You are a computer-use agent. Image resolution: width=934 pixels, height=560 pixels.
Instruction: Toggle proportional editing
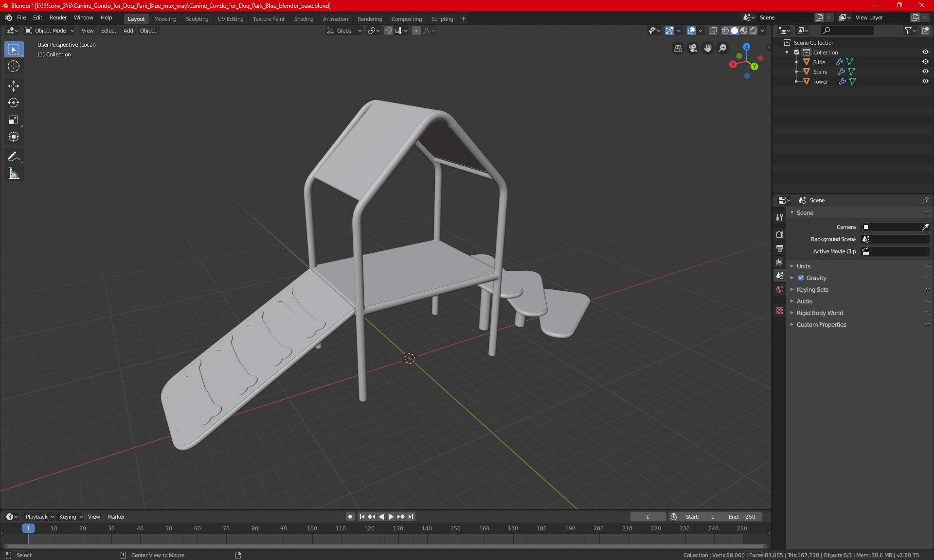(416, 31)
